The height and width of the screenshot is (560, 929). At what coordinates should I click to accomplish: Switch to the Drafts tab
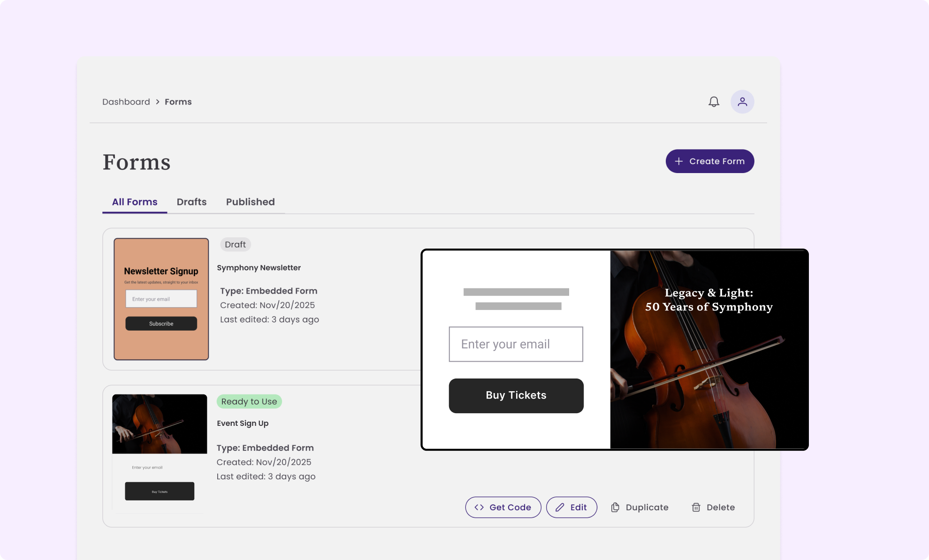coord(191,202)
